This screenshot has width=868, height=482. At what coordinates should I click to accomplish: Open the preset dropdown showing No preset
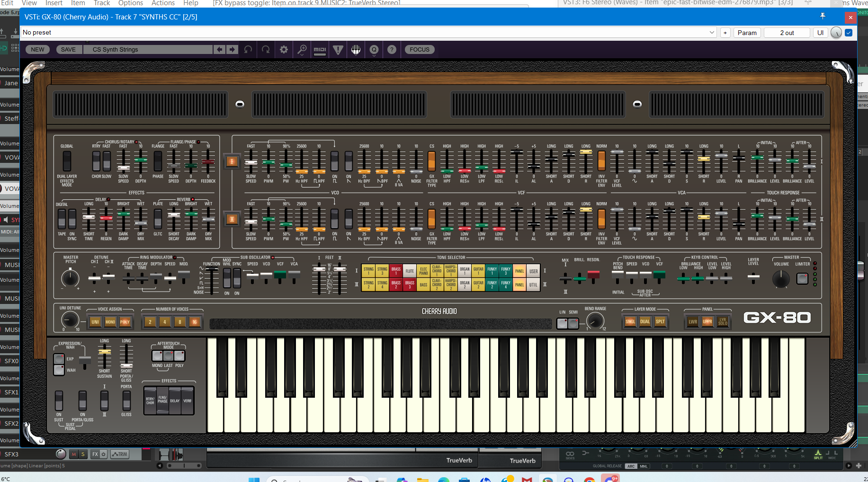pos(368,33)
